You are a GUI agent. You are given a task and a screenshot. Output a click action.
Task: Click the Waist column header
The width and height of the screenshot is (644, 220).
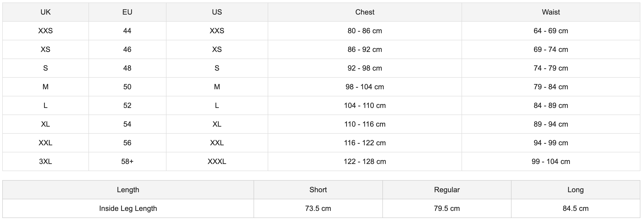click(551, 12)
